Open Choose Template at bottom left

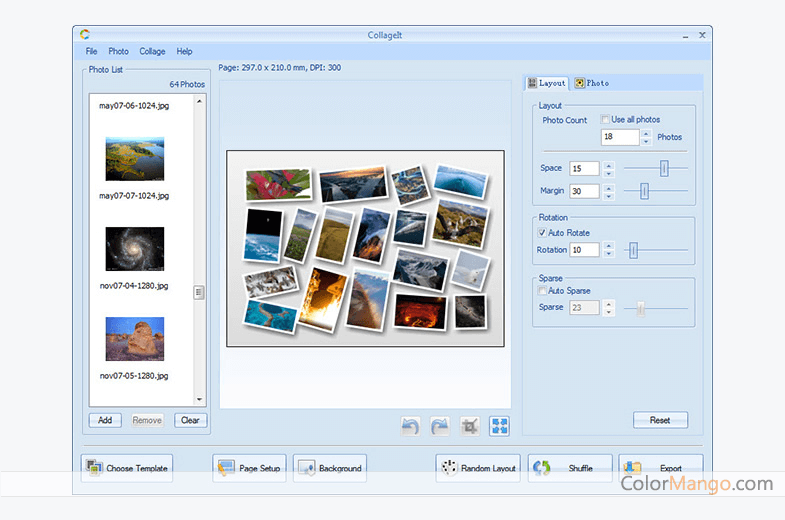127,468
